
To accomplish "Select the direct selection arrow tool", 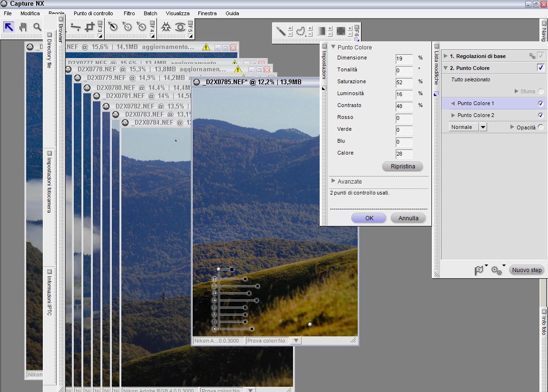I will pyautogui.click(x=9, y=27).
